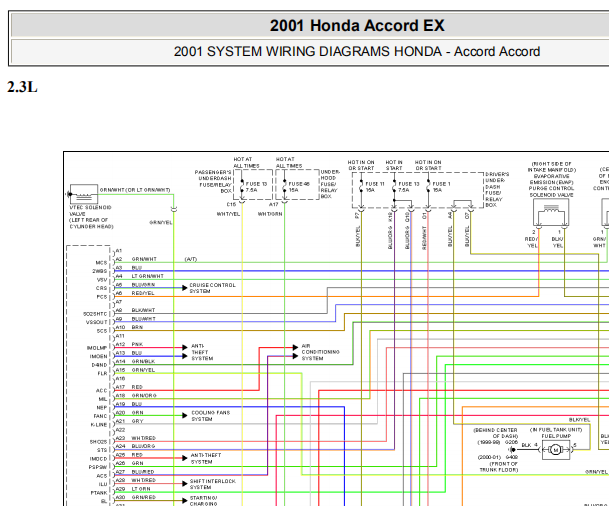The width and height of the screenshot is (609, 506).
Task: Click the 'AIR CONDITIONING SYSTEM' label
Action: point(320,352)
